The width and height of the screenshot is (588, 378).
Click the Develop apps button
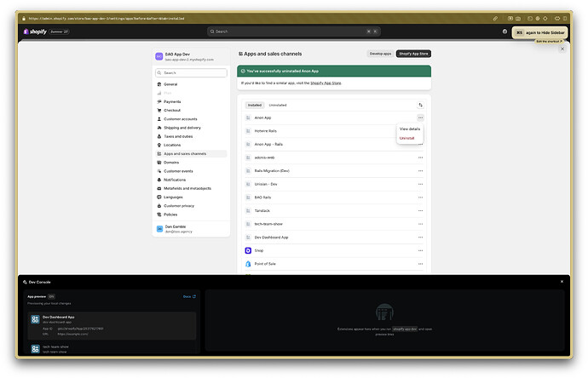[380, 54]
